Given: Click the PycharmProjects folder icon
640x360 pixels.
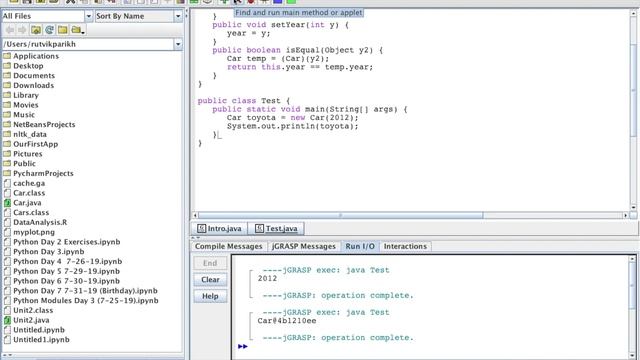Looking at the screenshot, I should 7,173.
